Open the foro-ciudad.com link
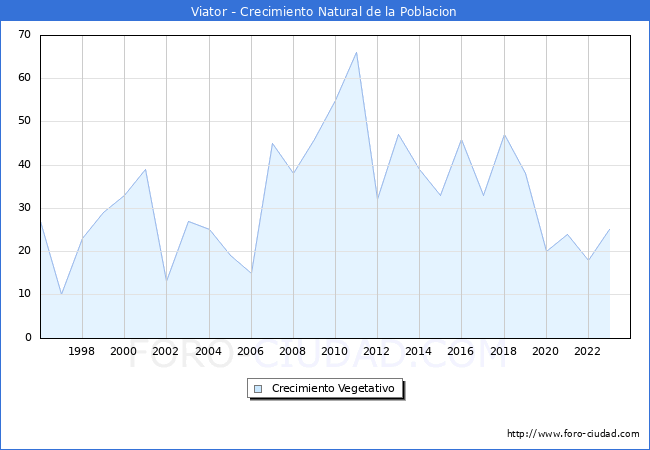Screen dimensions: 650x450 (573, 434)
